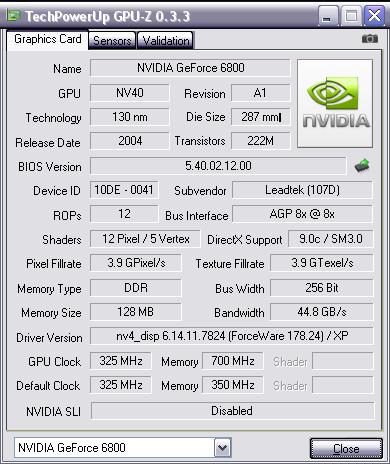Close the window with the X button
390x464 pixels.
[x=374, y=16]
